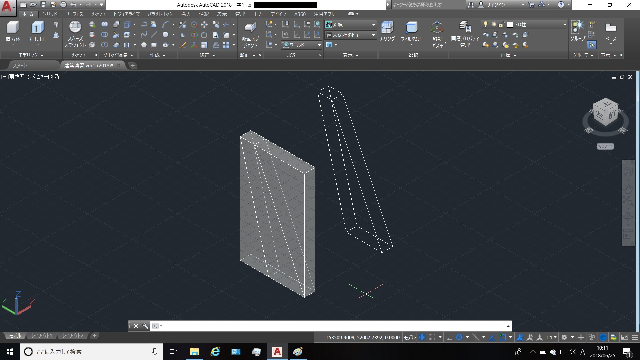Close the command line window X
This screenshot has height=360, width=640.
click(136, 326)
